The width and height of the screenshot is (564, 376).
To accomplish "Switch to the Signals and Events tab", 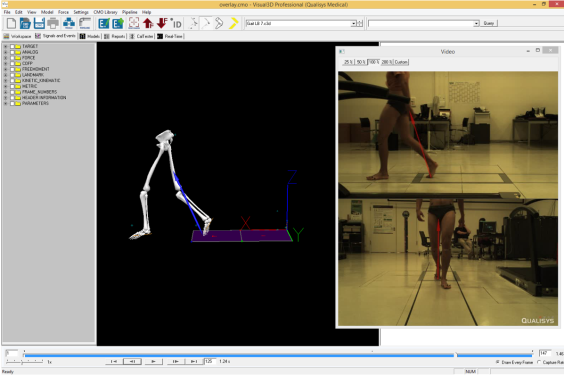I will point(55,36).
